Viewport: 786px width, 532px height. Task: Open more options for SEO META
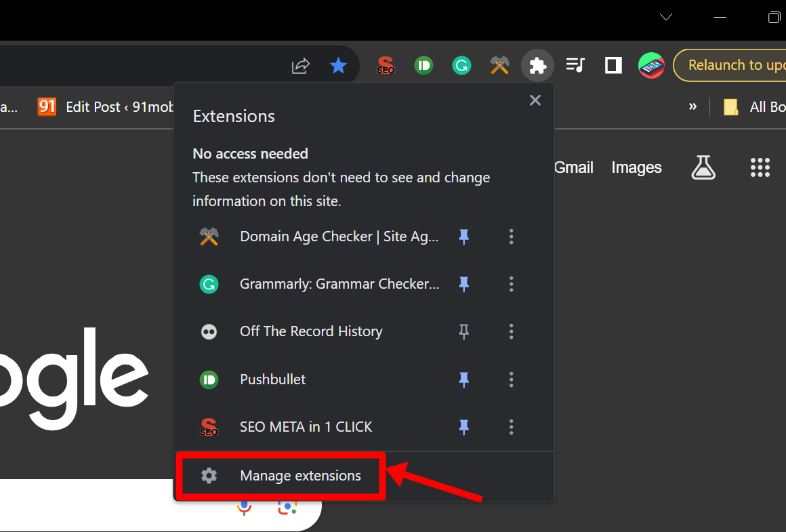pyautogui.click(x=512, y=427)
